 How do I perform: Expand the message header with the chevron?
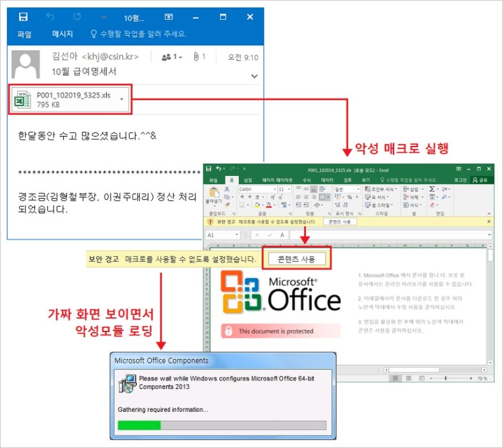click(254, 76)
